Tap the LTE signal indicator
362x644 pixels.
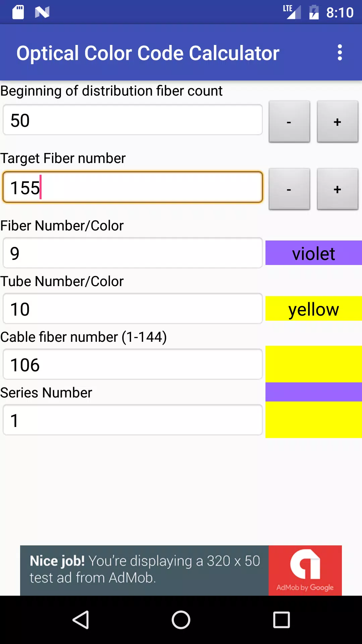click(x=292, y=12)
